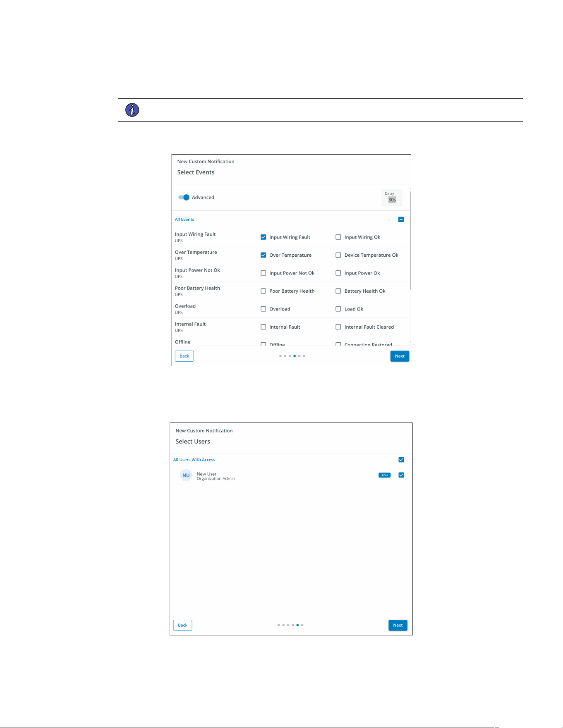Select the "Over Temperature" UPS row title
Screen dimensions: 563x728
(x=196, y=252)
